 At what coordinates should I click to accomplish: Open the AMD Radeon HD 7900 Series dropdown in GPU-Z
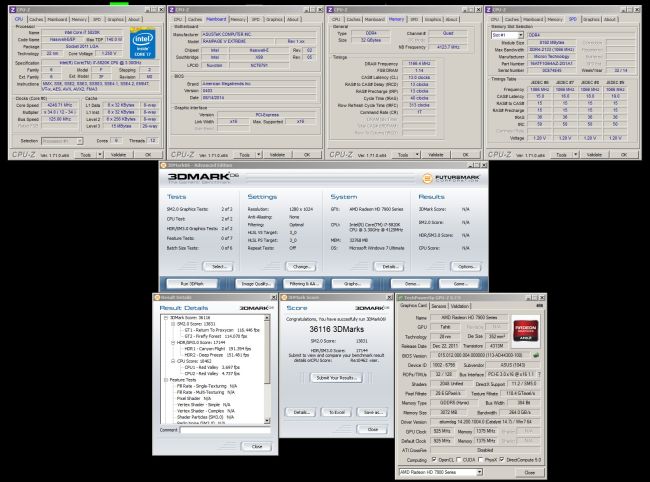click(479, 472)
